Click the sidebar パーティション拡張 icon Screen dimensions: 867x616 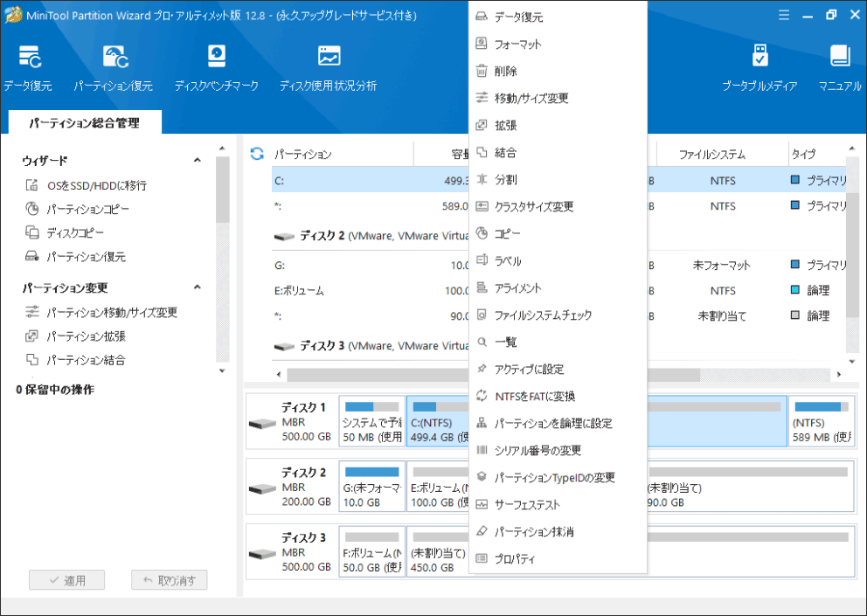coord(32,336)
